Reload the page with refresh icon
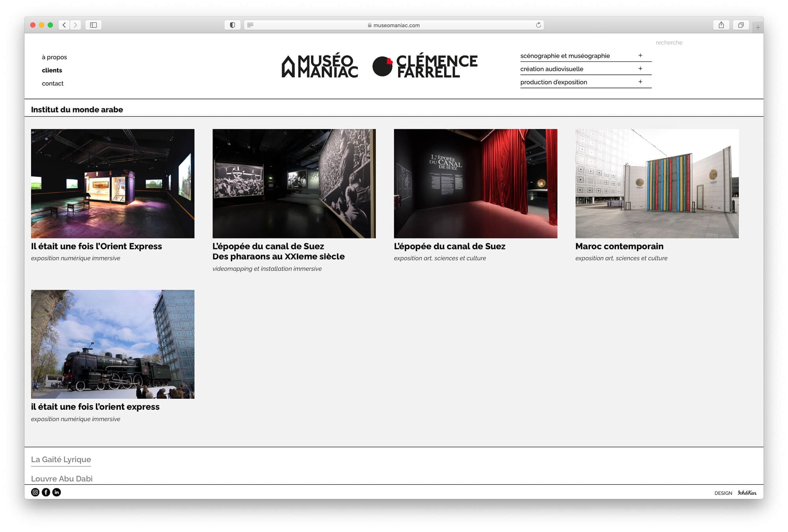788x532 pixels. click(538, 25)
